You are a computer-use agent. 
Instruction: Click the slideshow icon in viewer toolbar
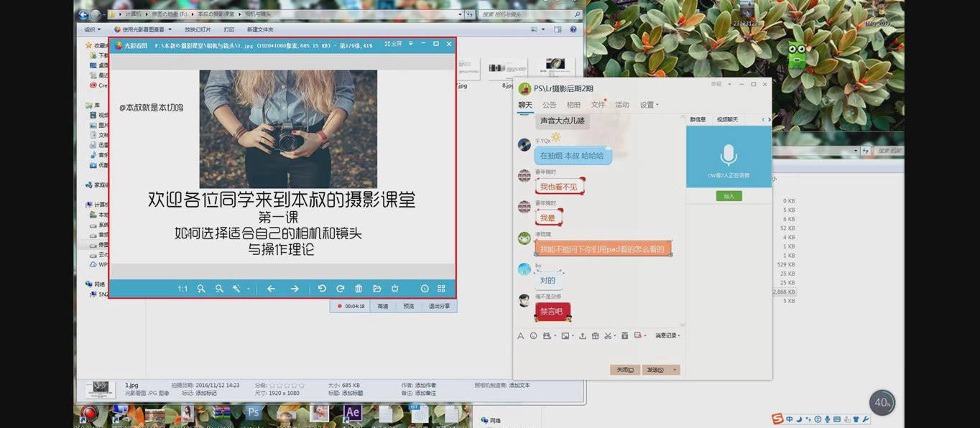pyautogui.click(x=395, y=289)
